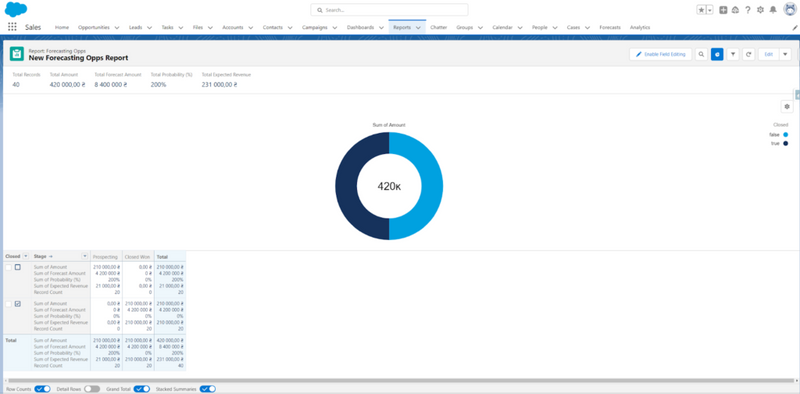Click in the global Search field
Image resolution: width=800 pixels, height=394 pixels.
389,10
